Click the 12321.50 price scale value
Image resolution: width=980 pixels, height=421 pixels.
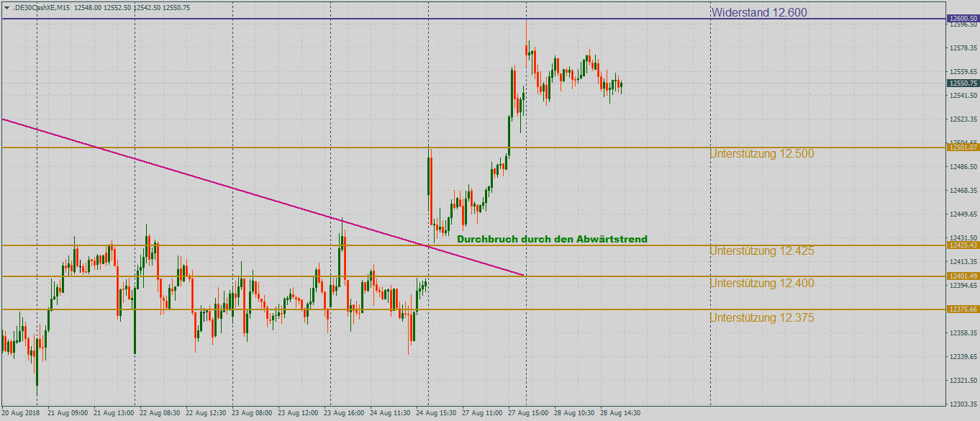(x=963, y=381)
